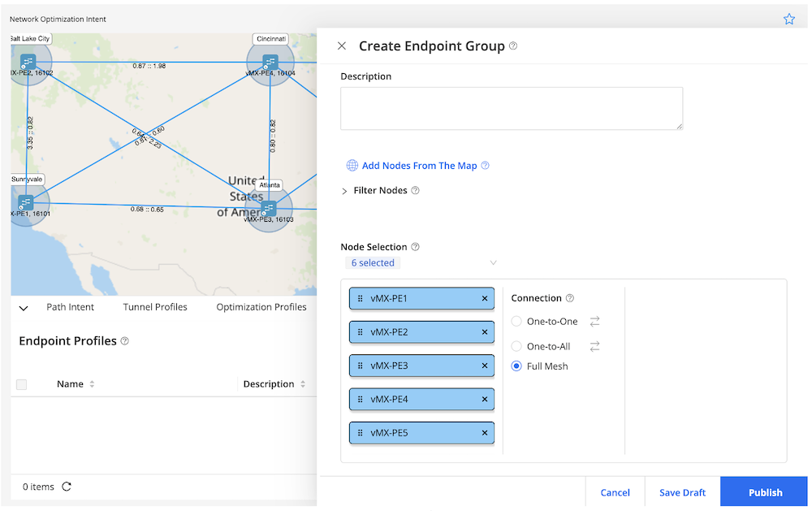Viewport: 812px width, 511px height.
Task: Click the vMX-PE2 router icon on the map
Action: 30,61
